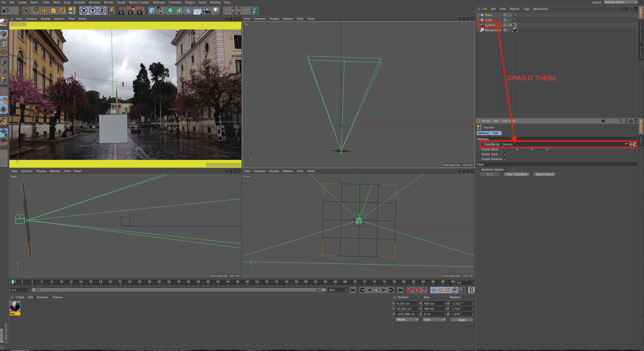Open the Size mode dropdown
Viewport: 644px width, 351px height.
(x=434, y=320)
